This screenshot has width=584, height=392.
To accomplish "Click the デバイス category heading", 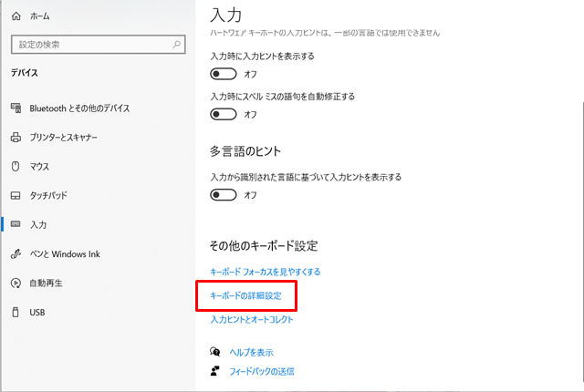I will pyautogui.click(x=25, y=73).
